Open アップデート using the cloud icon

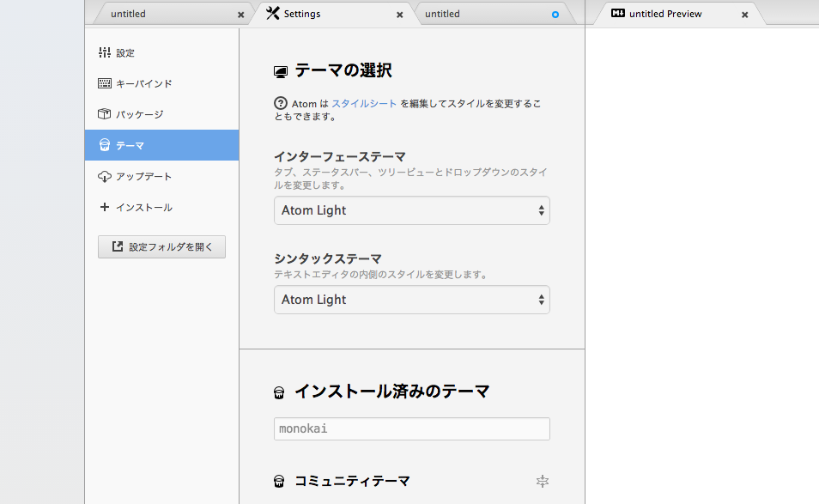105,176
